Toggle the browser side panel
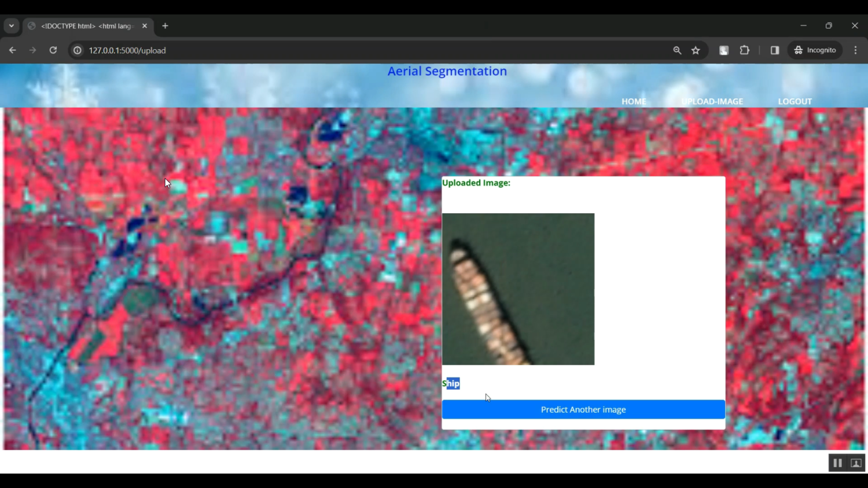This screenshot has height=488, width=868. (x=775, y=50)
